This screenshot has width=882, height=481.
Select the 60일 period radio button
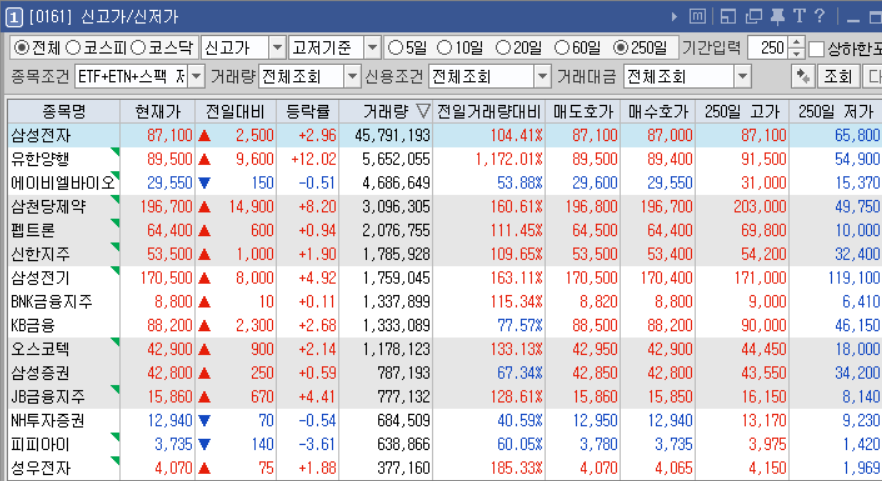coord(562,48)
